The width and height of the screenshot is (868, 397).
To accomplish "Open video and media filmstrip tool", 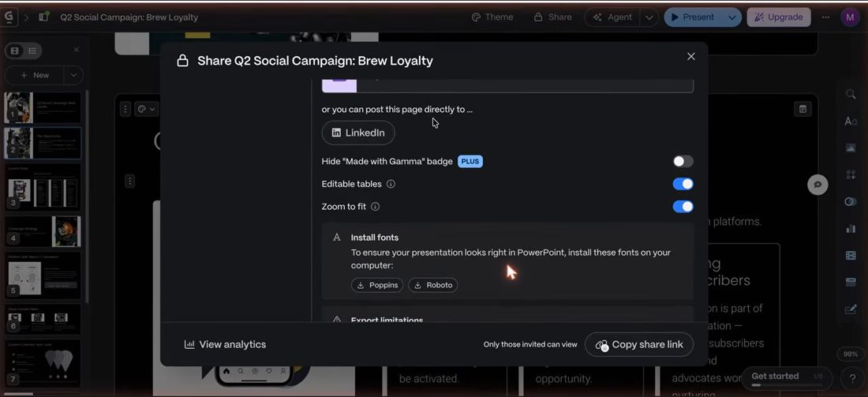I will tap(851, 255).
